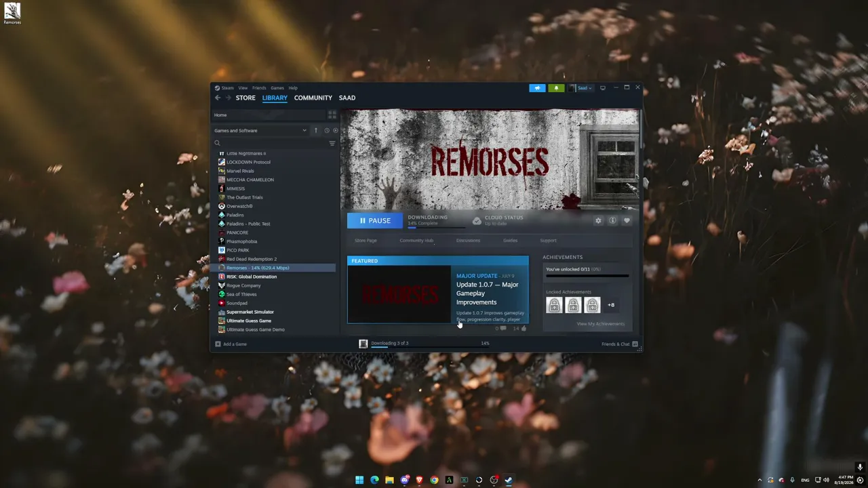Open File Explorer from the taskbar
This screenshot has width=868, height=488.
click(389, 481)
